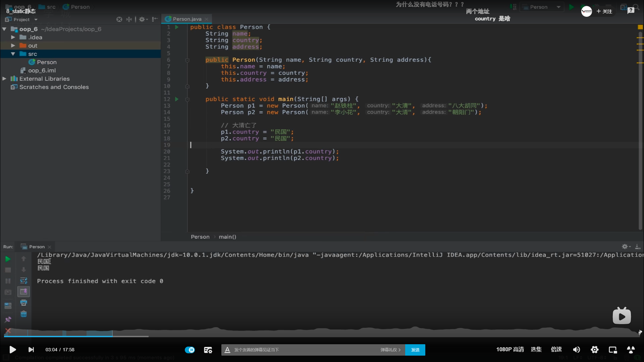Click the rerun program green arrow

(x=8, y=259)
